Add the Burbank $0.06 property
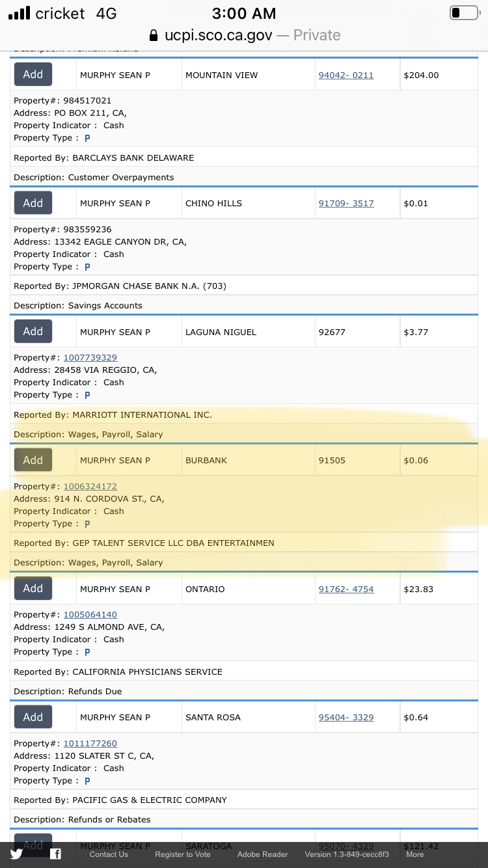Screen dimensions: 488x868 click(33, 460)
